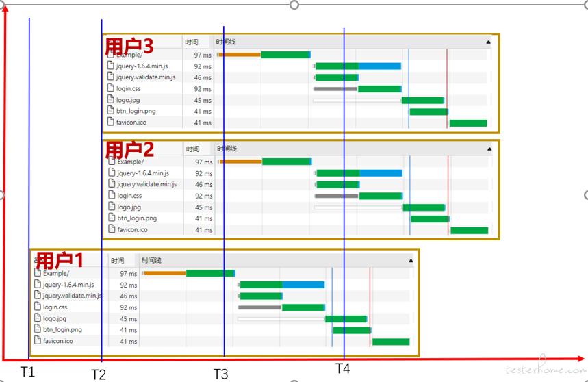Viewport: 588px width, 382px height.
Task: Click the logo.jpg file name in 用户3 panel
Action: coord(127,100)
